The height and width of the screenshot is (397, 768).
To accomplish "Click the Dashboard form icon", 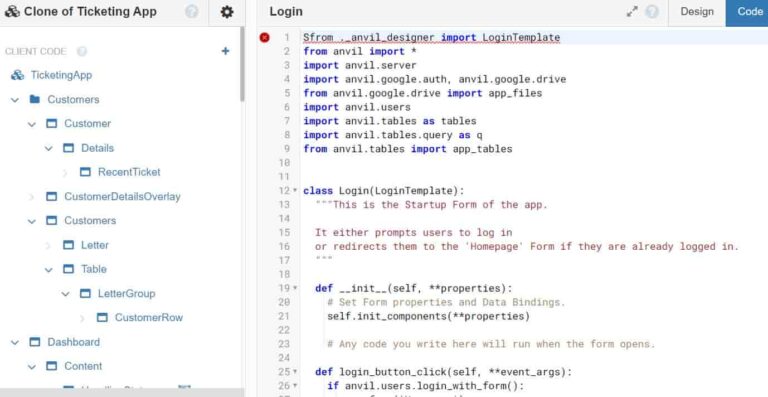I will (x=35, y=342).
